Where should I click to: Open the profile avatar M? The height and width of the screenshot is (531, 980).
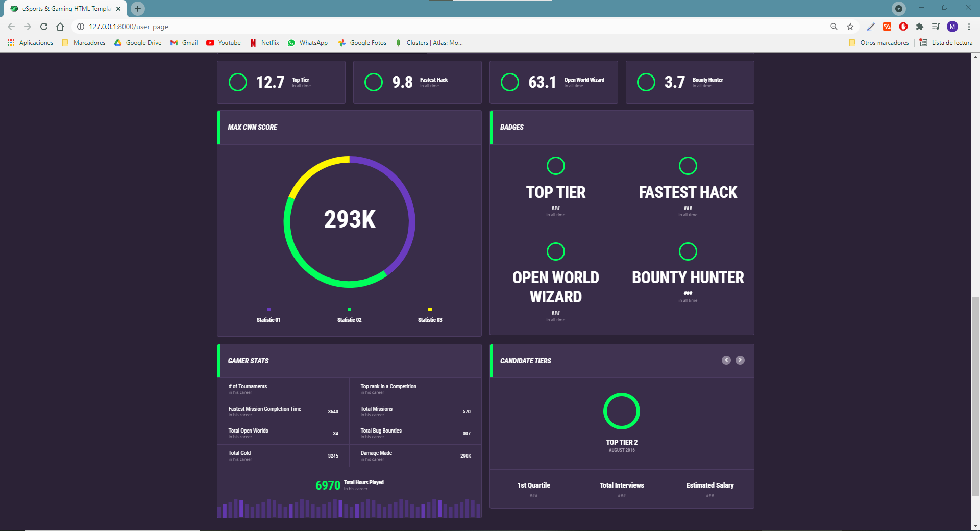952,27
